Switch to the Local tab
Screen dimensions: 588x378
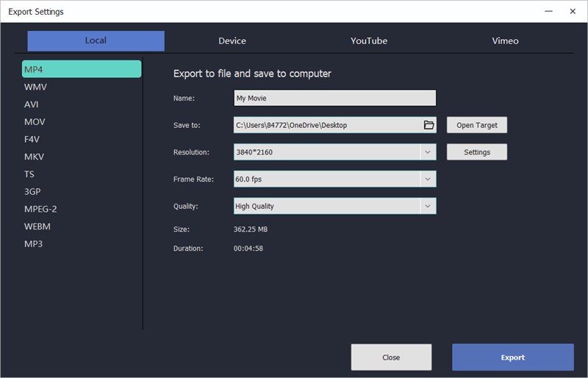point(96,41)
